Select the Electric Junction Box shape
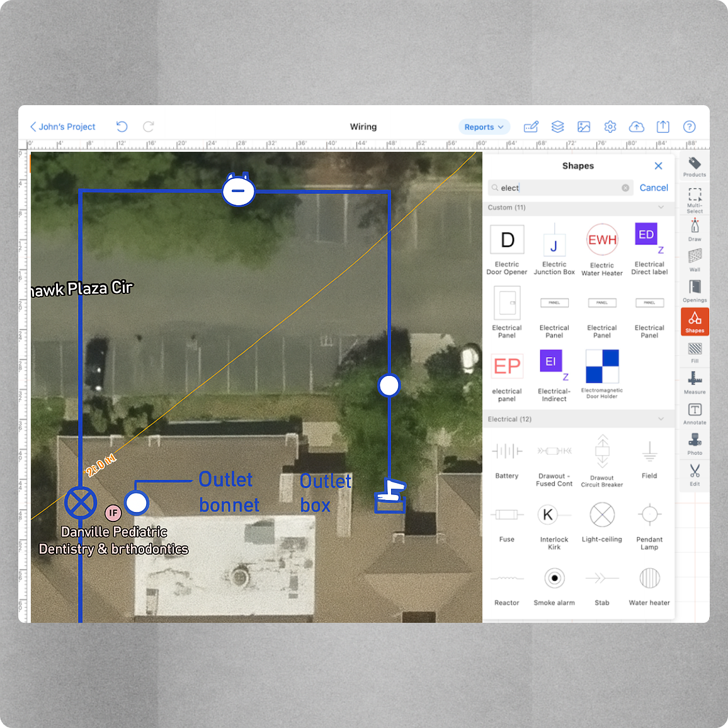This screenshot has height=728, width=728. pyautogui.click(x=554, y=249)
